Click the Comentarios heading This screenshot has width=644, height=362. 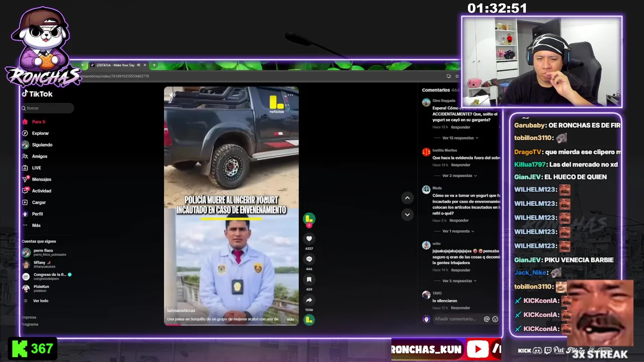[x=436, y=90]
